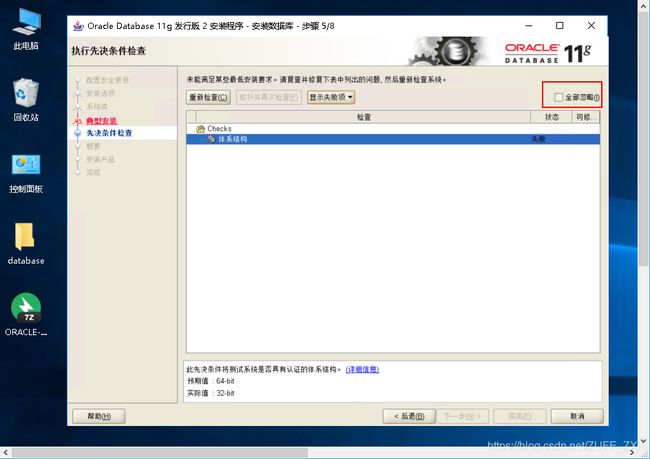Click the 预期值 64-bit text
Screen dimensions: 650x459
(x=211, y=381)
